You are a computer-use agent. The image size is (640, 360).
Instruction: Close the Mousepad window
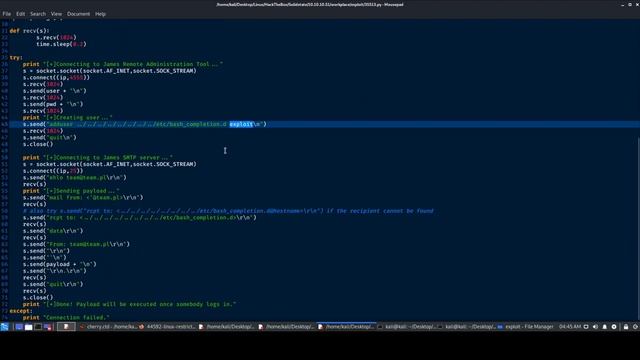click(x=637, y=4)
